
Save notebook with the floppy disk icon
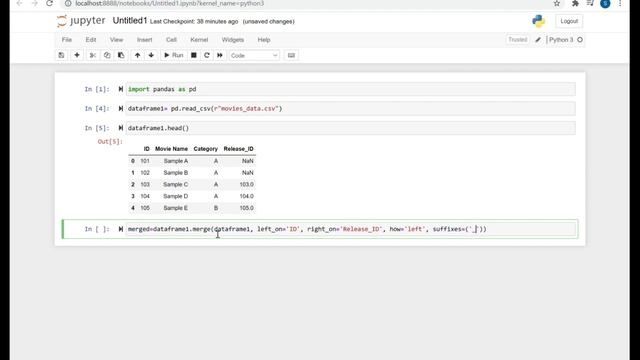tap(61, 55)
